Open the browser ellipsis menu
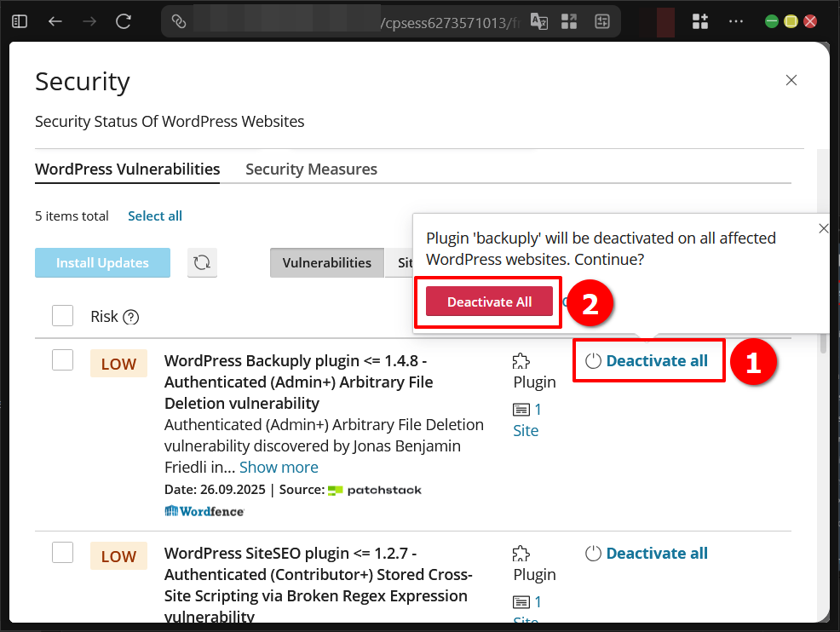The width and height of the screenshot is (840, 632). [735, 21]
